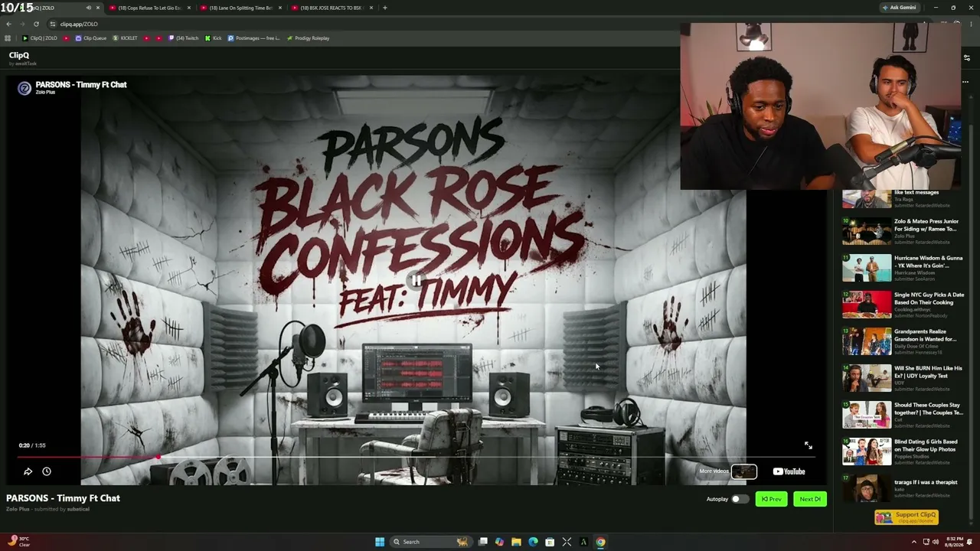Viewport: 980px width, 551px height.
Task: Click the video title PARSONS - Timmy Ft Chat below player
Action: pyautogui.click(x=63, y=498)
